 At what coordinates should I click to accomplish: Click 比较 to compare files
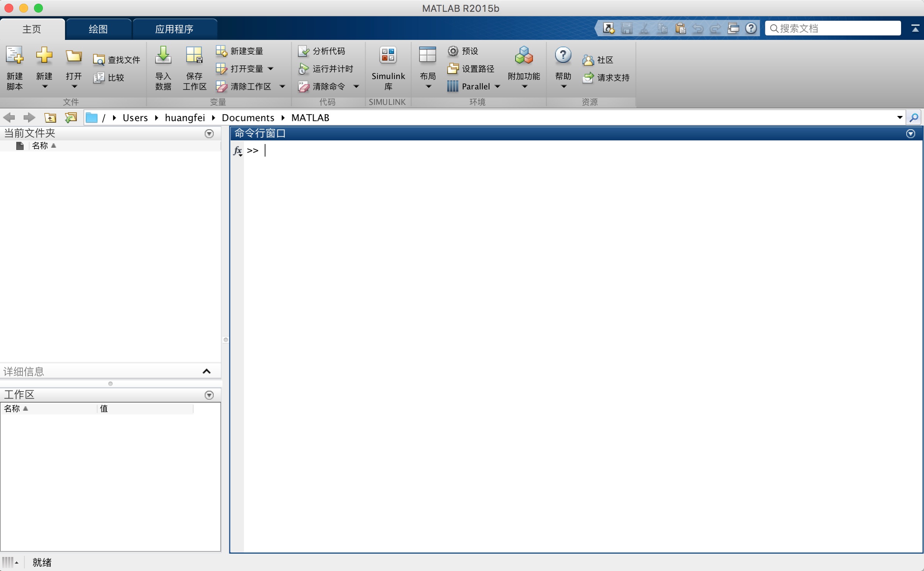coord(109,78)
